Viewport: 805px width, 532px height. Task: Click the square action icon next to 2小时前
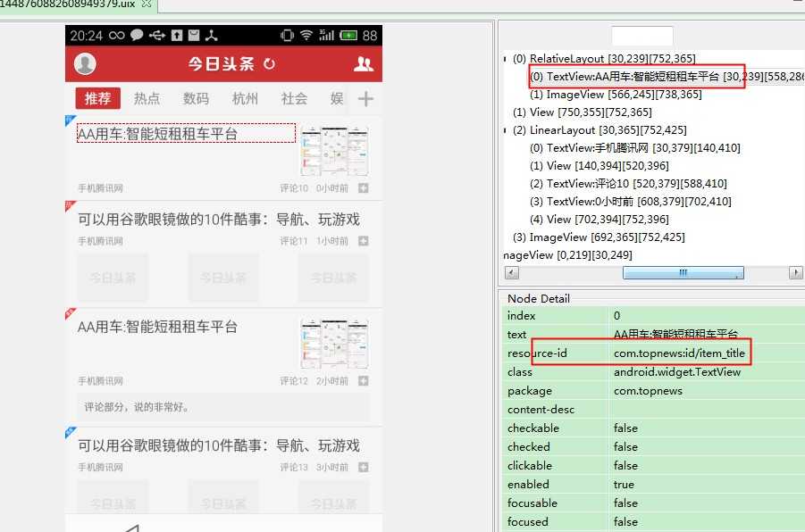pyautogui.click(x=364, y=380)
